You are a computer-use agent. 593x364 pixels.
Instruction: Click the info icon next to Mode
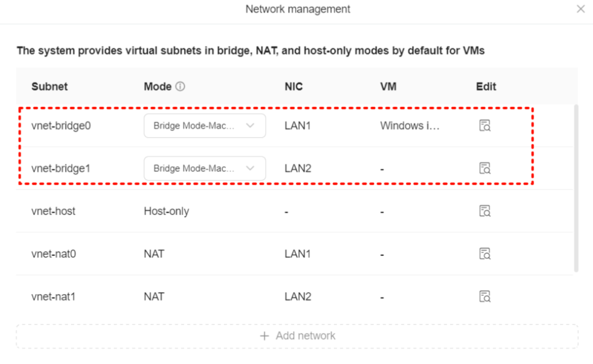[181, 86]
